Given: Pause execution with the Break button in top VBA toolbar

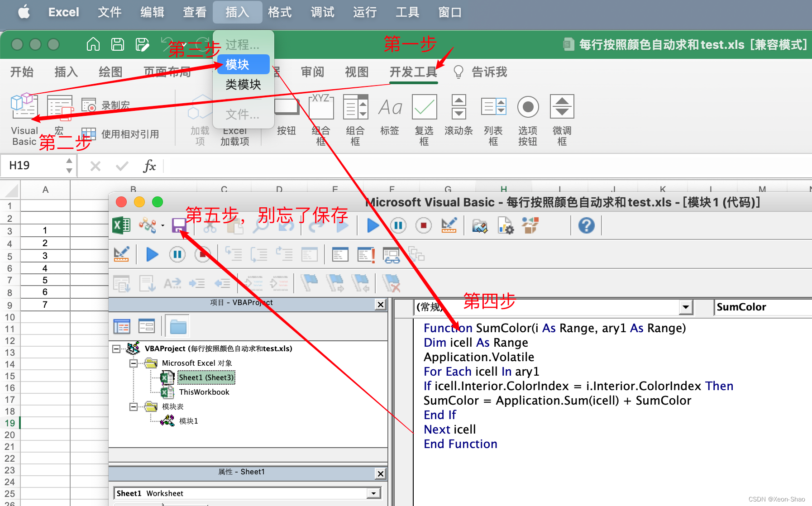Looking at the screenshot, I should click(398, 225).
